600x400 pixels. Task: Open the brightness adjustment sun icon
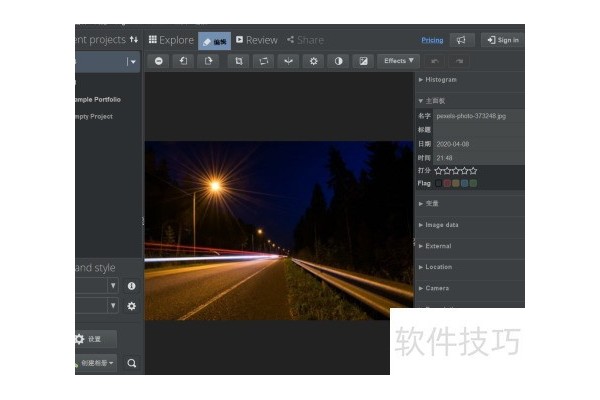point(314,61)
